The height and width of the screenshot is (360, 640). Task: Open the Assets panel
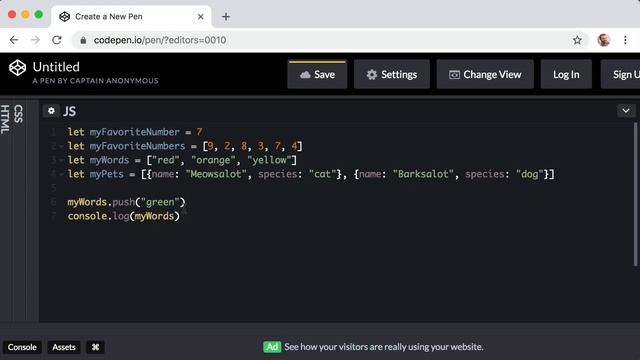click(64, 347)
